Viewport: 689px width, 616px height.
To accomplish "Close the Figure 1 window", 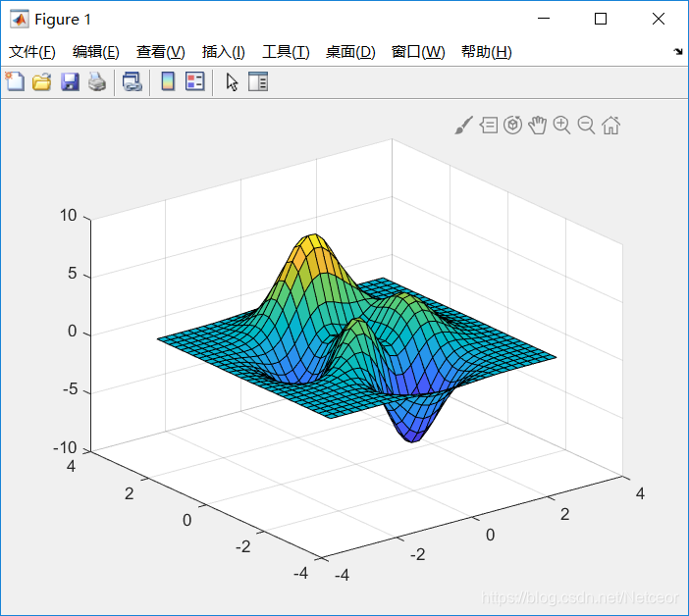I will (659, 19).
